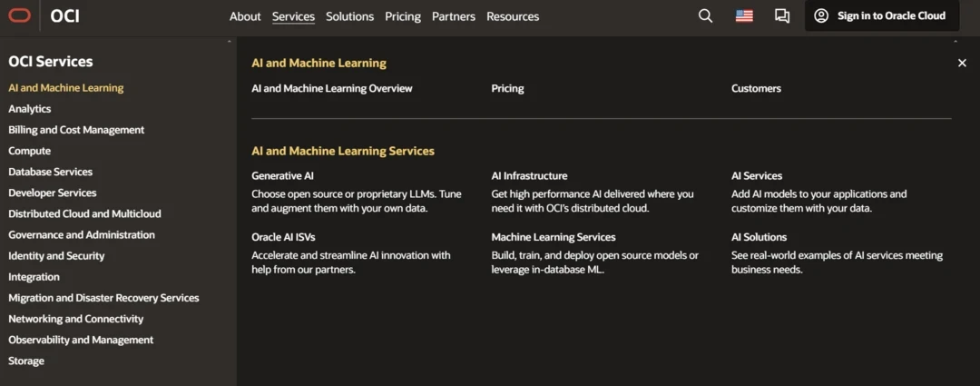The height and width of the screenshot is (386, 980).
Task: Open the About menu
Action: [x=245, y=16]
